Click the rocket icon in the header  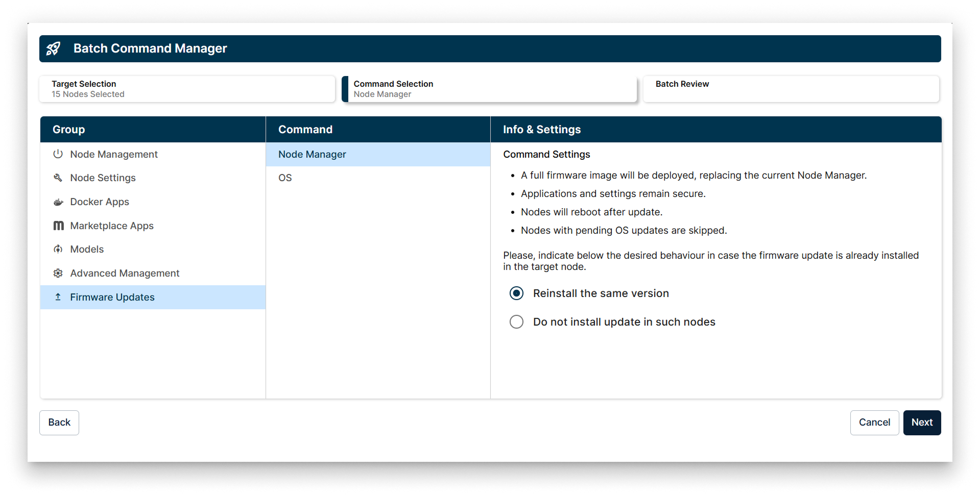coord(54,48)
